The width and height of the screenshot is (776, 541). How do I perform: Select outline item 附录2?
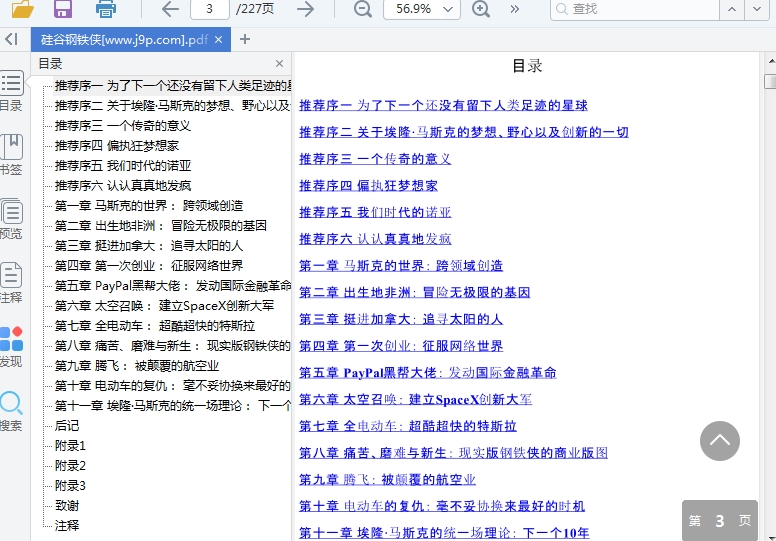click(x=70, y=466)
